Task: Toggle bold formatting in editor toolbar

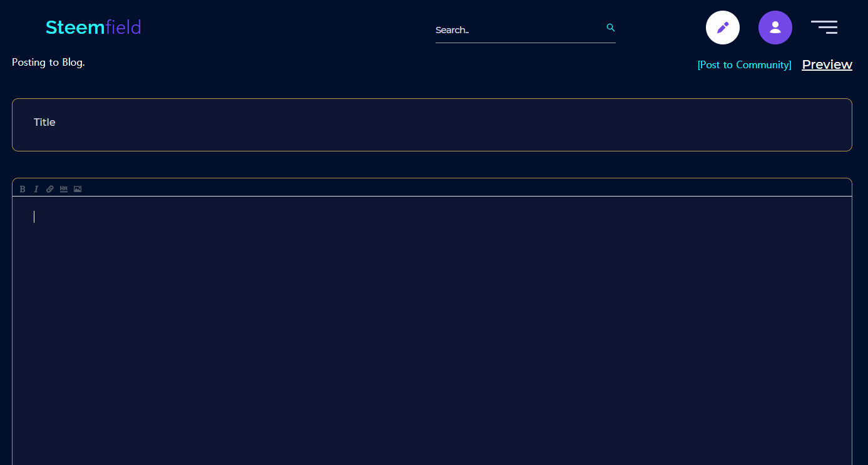Action: click(x=23, y=189)
